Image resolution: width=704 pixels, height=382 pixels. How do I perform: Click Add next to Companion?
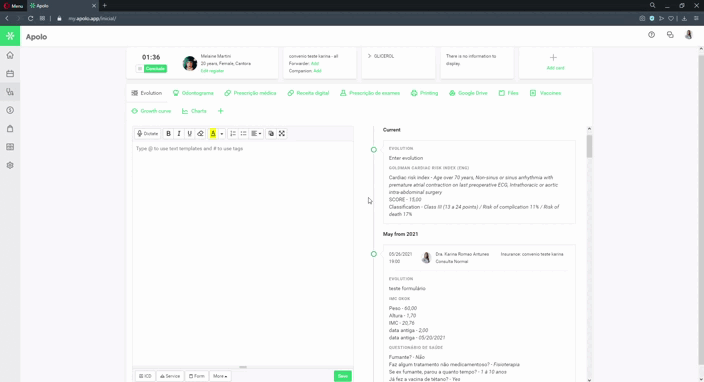[x=317, y=71]
